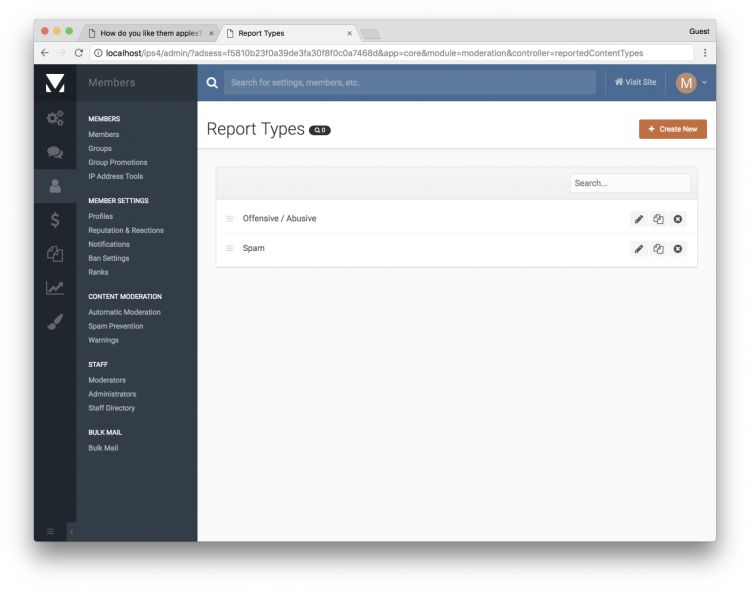Open Profiles under Member Settings
This screenshot has height=590, width=750.
(x=100, y=216)
